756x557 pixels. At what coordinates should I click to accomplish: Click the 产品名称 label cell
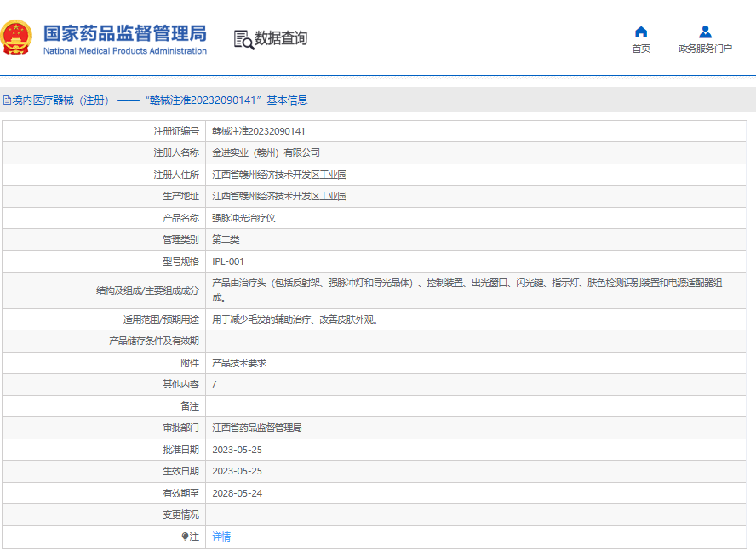coord(104,218)
